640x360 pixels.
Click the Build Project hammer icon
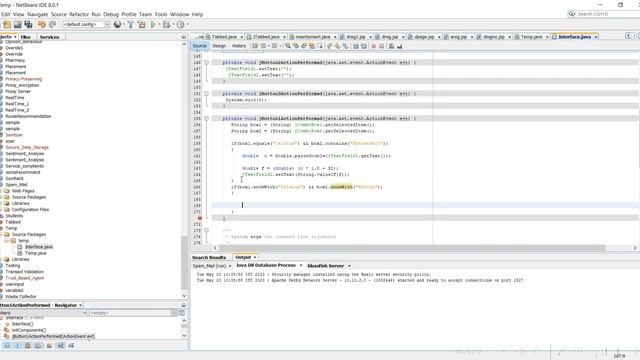[131, 24]
